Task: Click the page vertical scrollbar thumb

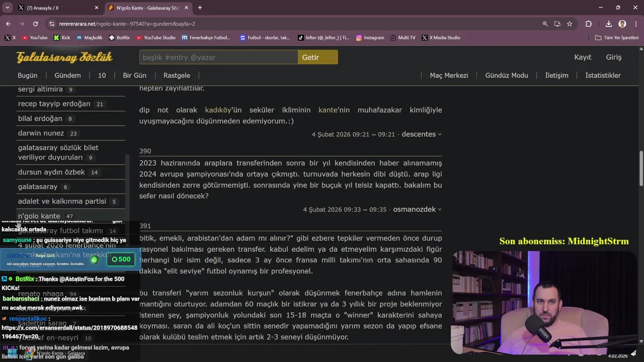Action: pos(641,168)
